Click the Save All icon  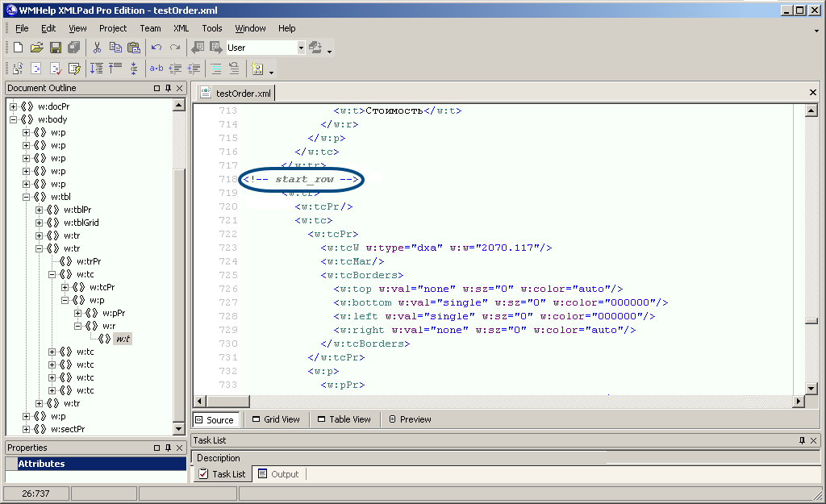pyautogui.click(x=73, y=48)
